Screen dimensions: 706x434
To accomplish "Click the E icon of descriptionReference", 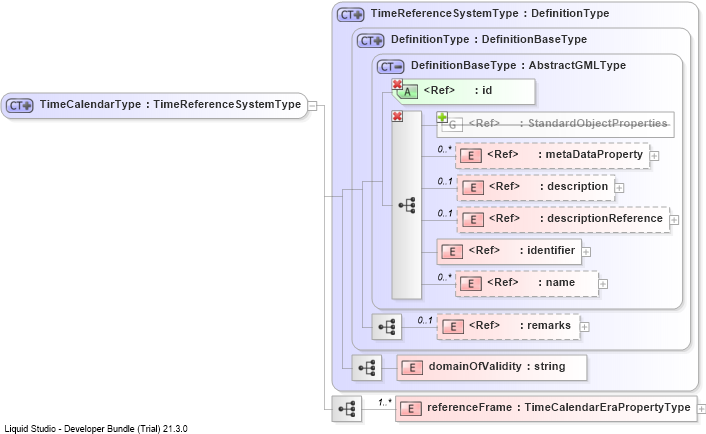I will [x=473, y=220].
